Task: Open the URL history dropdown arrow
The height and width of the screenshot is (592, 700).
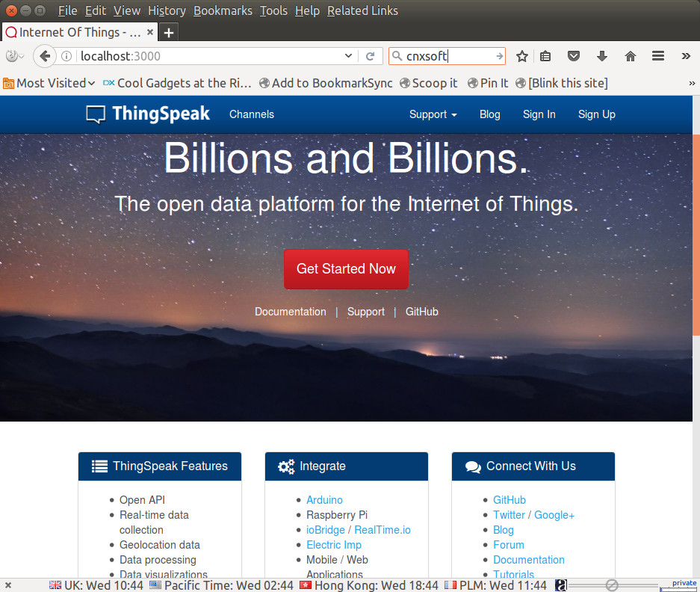Action: click(348, 56)
